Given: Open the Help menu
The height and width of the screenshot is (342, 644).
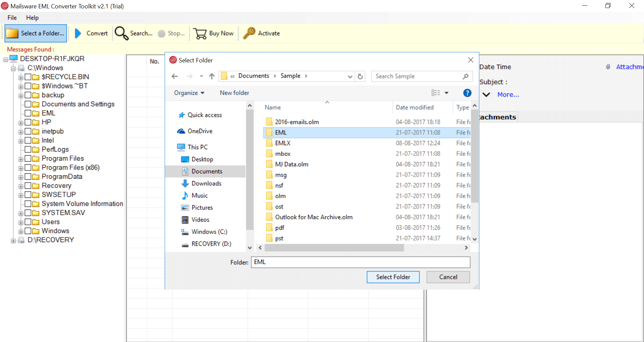Looking at the screenshot, I should click(32, 18).
